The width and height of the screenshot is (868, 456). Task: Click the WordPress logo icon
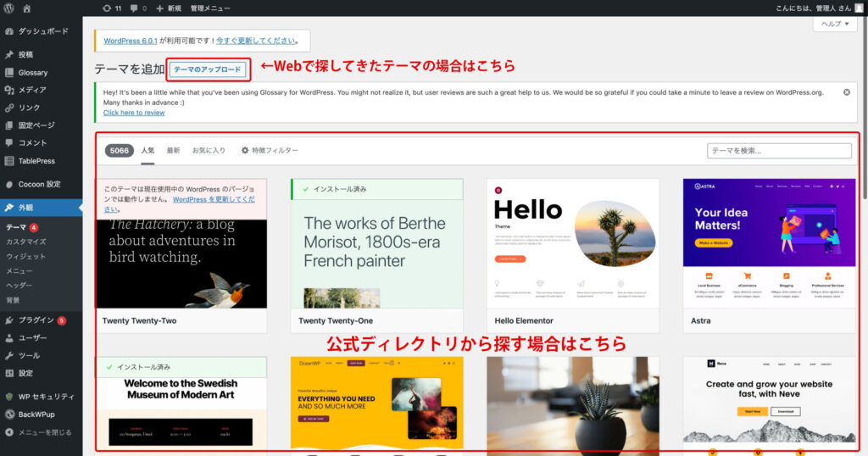tap(8, 8)
